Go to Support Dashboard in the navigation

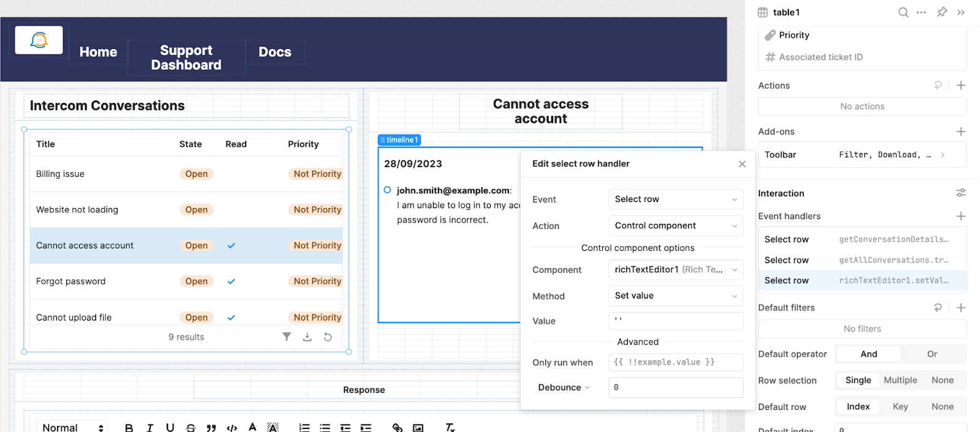point(186,58)
